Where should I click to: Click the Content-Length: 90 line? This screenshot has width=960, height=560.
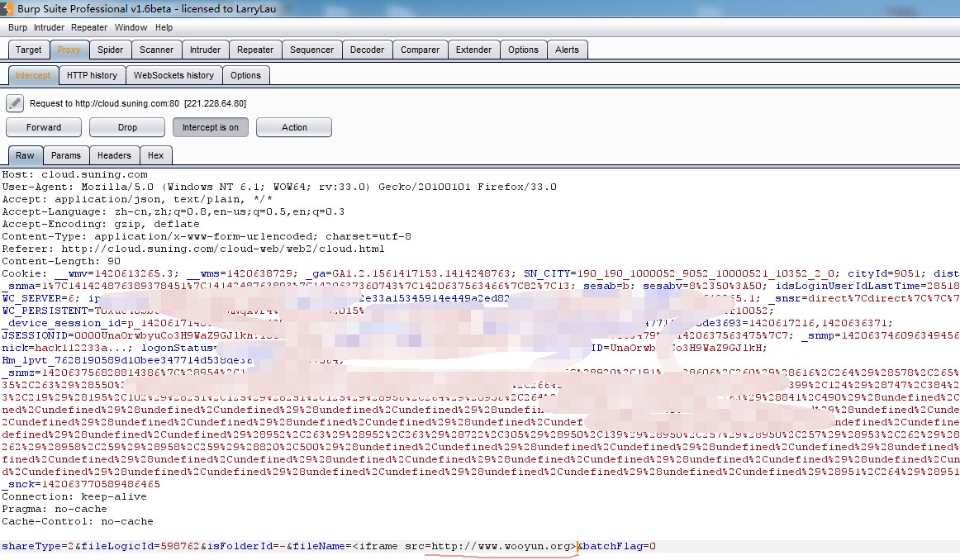pyautogui.click(x=61, y=261)
